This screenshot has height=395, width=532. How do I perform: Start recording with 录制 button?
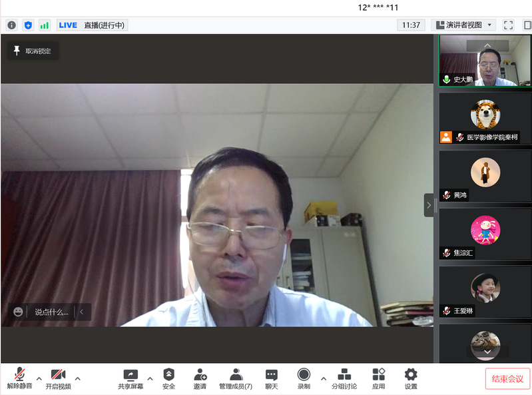(x=304, y=378)
